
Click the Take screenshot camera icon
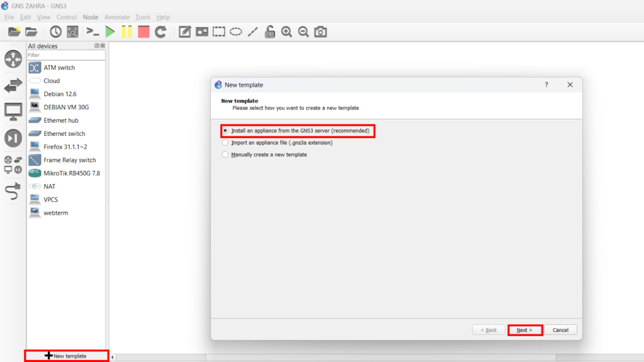(321, 31)
